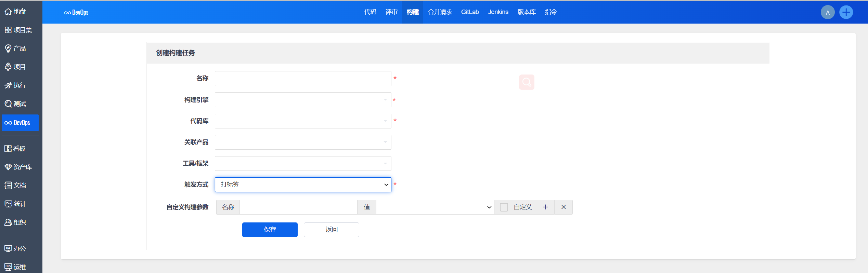Switch to the 合并请求 tab

(440, 12)
